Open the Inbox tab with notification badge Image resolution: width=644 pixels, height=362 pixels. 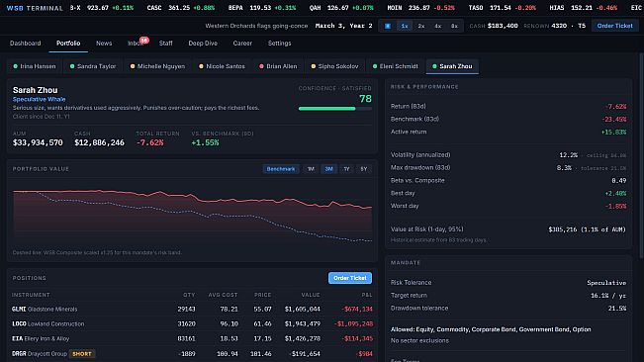coord(136,44)
